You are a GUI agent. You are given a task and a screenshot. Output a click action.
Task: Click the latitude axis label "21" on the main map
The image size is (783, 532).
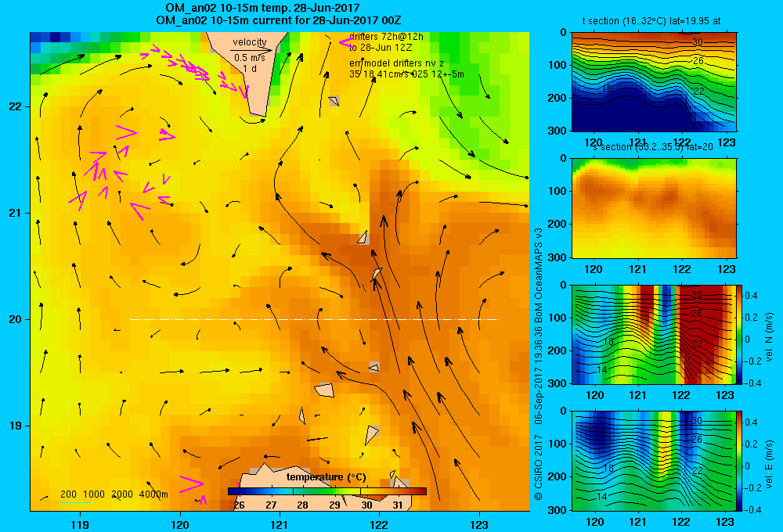tap(15, 213)
